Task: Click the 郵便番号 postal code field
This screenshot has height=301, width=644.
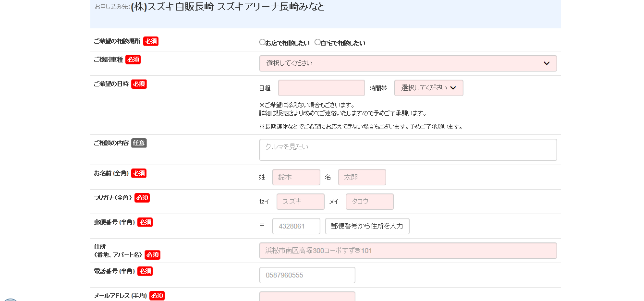Action: pyautogui.click(x=296, y=226)
